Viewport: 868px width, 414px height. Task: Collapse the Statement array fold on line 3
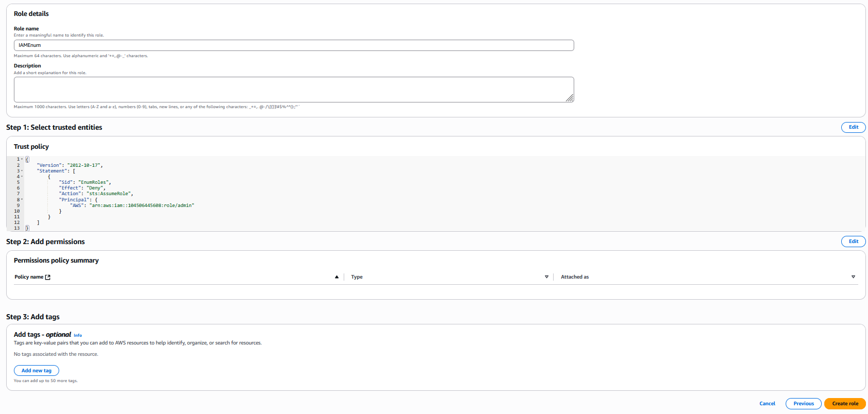click(22, 171)
